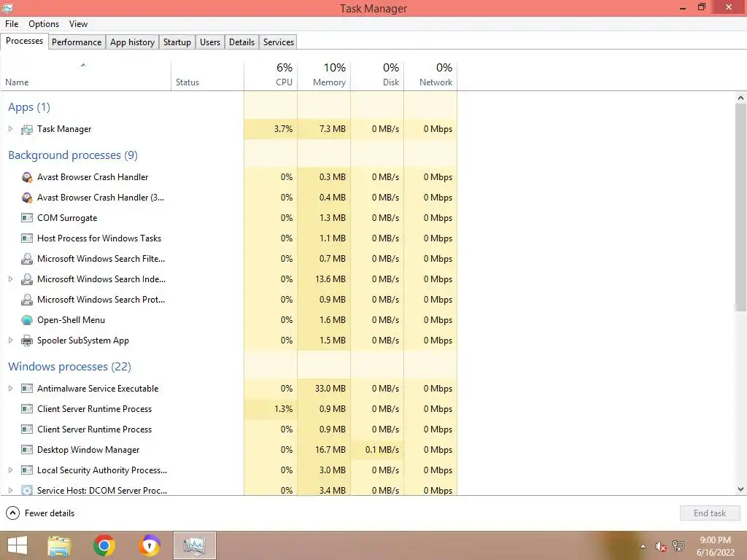Click the Desktop Window Manager icon
Image resolution: width=747 pixels, height=560 pixels.
[27, 450]
